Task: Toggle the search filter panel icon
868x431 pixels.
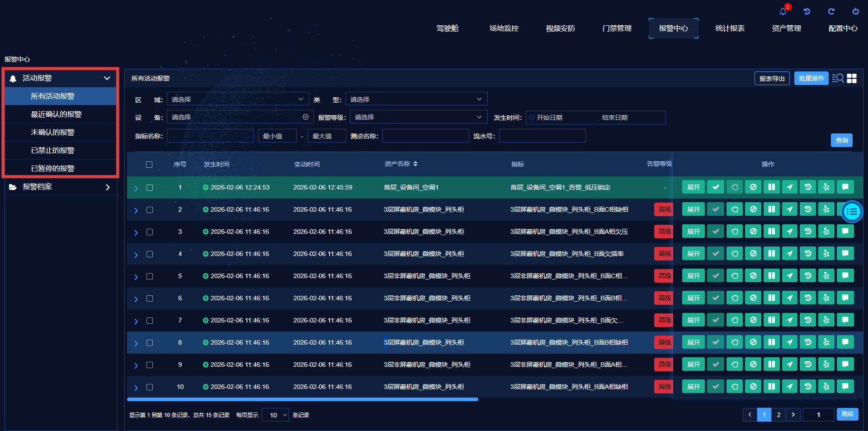Action: point(837,78)
